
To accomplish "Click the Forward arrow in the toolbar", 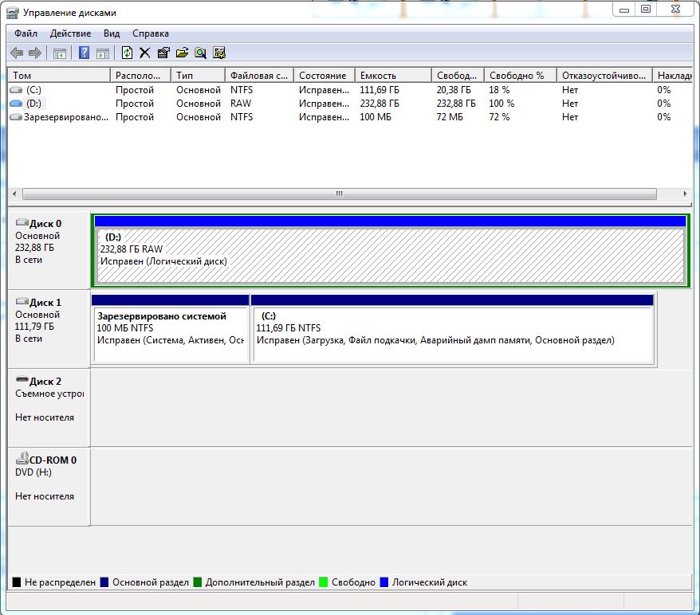I will (x=34, y=53).
